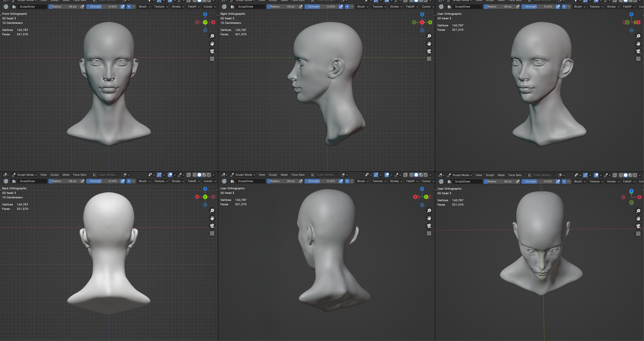Click active tool brush icon in Back Orthographic toolbar
This screenshot has height=341, width=644.
(x=6, y=181)
